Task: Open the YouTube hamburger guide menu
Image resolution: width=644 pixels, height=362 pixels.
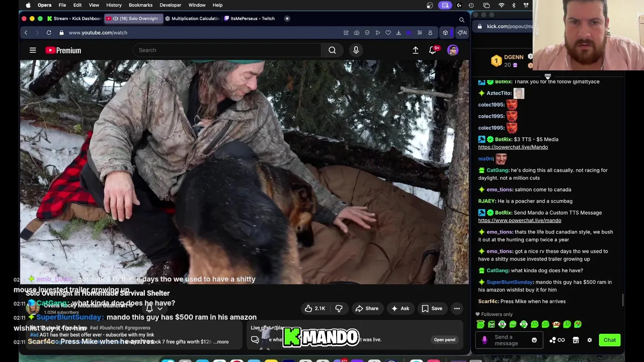Action: (33, 50)
